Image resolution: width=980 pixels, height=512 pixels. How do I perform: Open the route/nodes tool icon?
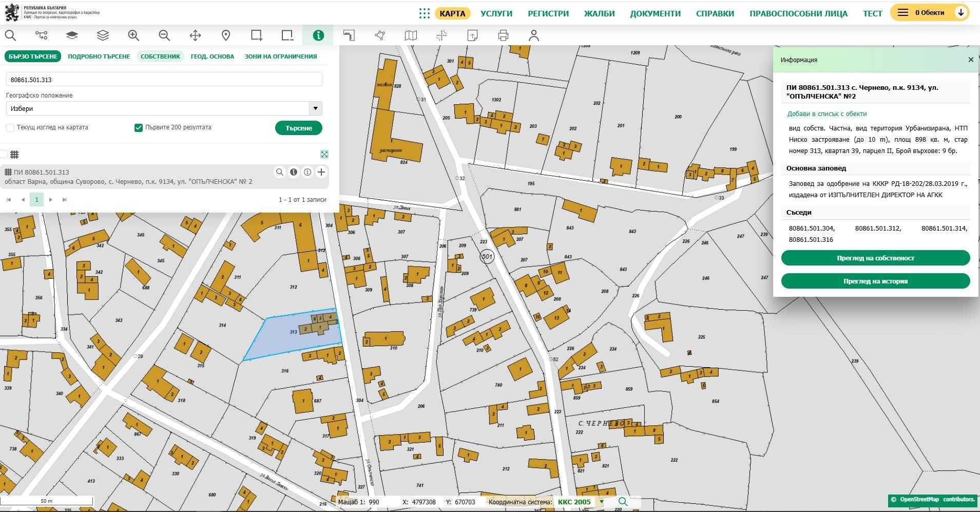(41, 35)
